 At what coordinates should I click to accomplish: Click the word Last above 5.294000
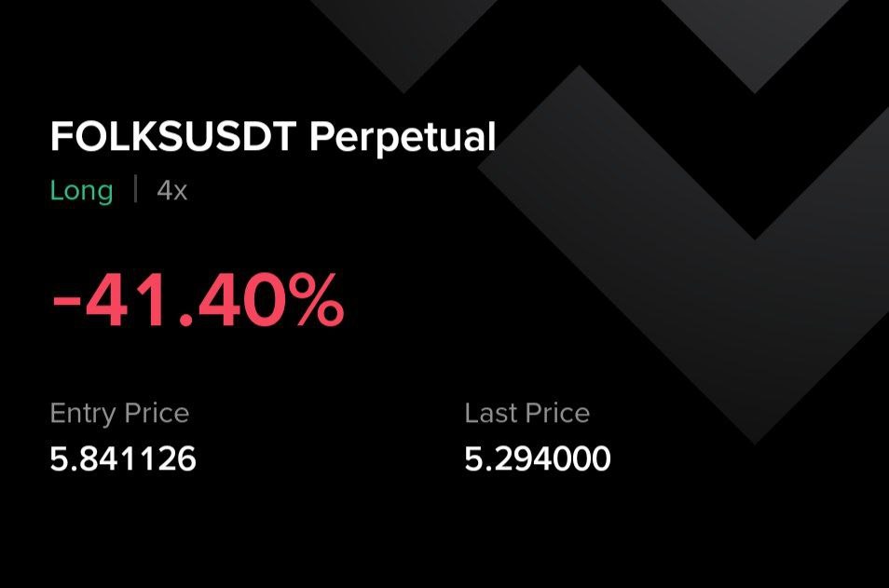491,413
